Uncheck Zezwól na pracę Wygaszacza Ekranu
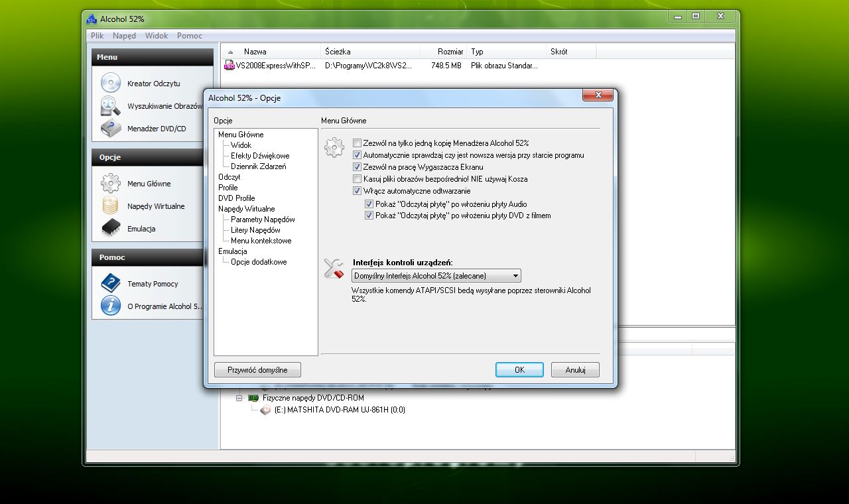The image size is (849, 504). click(357, 166)
